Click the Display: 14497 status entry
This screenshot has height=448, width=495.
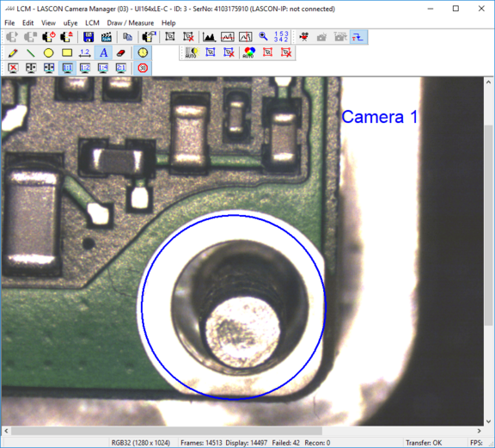[x=247, y=443]
